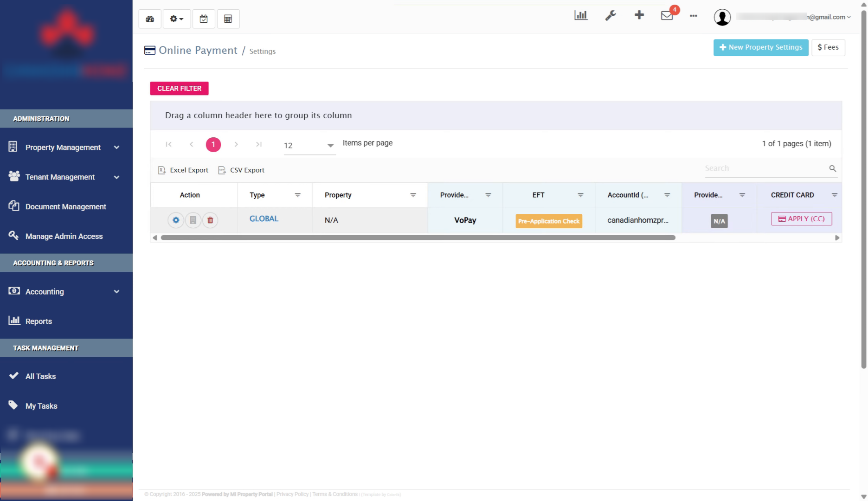This screenshot has height=501, width=868.
Task: Open the reports bar chart icon
Action: [x=581, y=15]
